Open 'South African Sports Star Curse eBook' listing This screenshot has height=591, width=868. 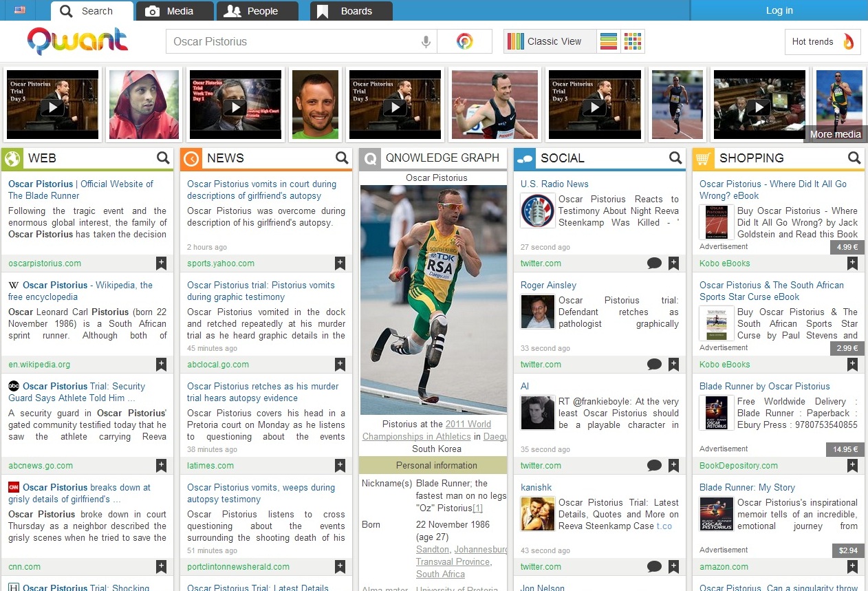click(x=771, y=291)
